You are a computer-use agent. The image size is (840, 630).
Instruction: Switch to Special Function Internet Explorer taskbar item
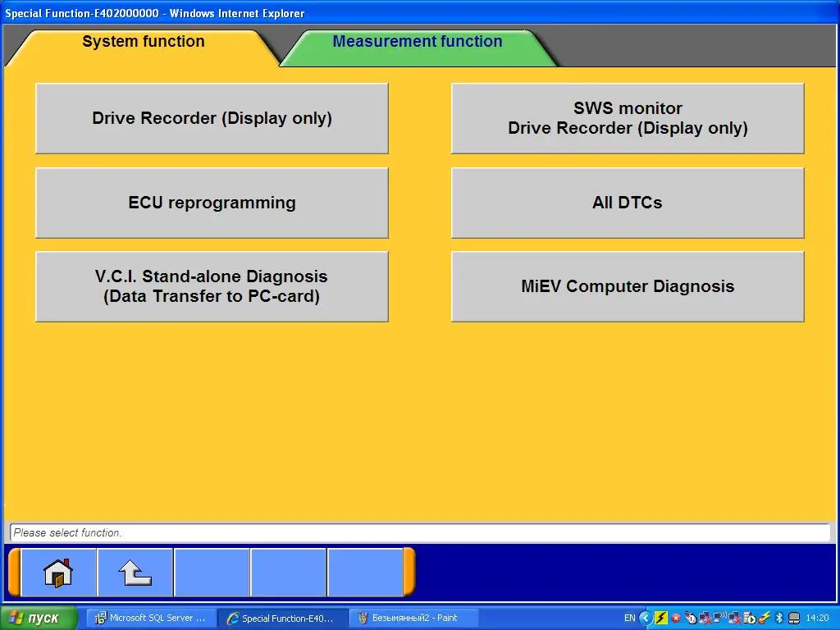[x=282, y=619]
